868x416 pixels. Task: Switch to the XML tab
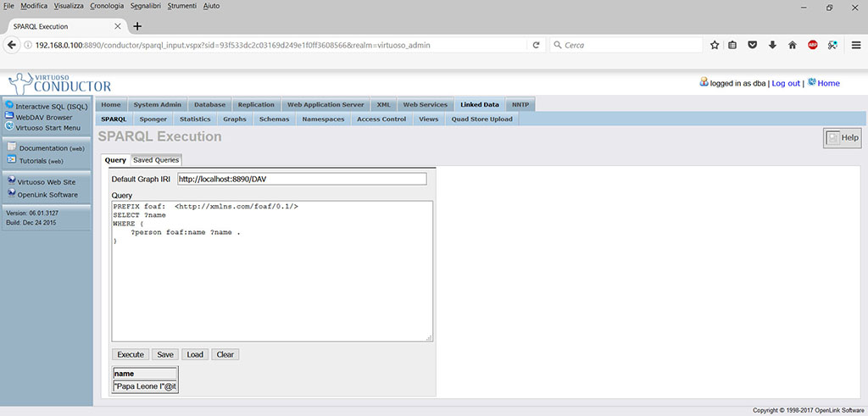point(383,104)
